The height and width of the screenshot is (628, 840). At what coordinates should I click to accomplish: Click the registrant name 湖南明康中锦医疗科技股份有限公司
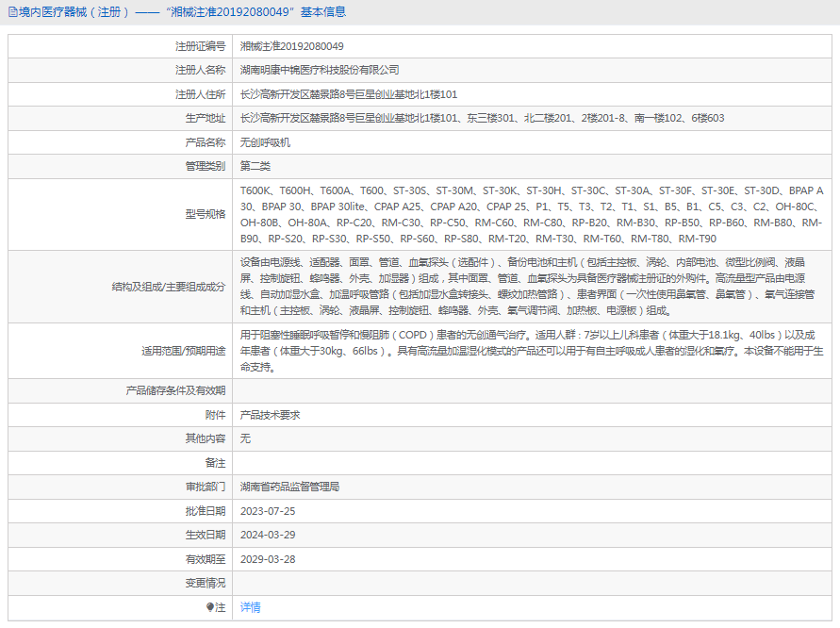311,70
